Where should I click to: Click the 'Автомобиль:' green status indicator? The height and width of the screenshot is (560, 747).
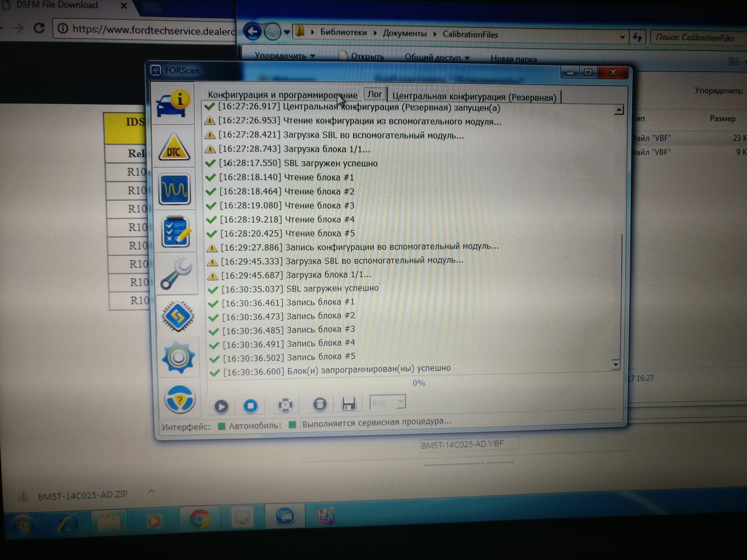[x=292, y=425]
